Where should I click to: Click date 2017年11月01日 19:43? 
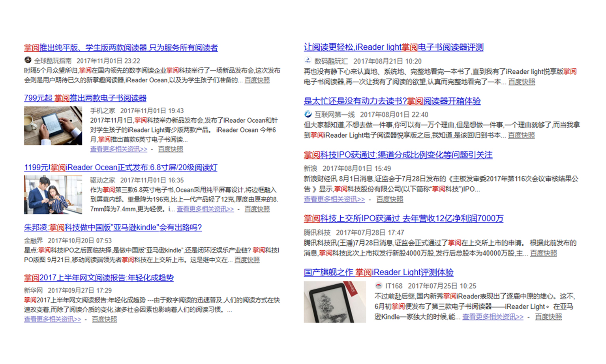point(152,111)
